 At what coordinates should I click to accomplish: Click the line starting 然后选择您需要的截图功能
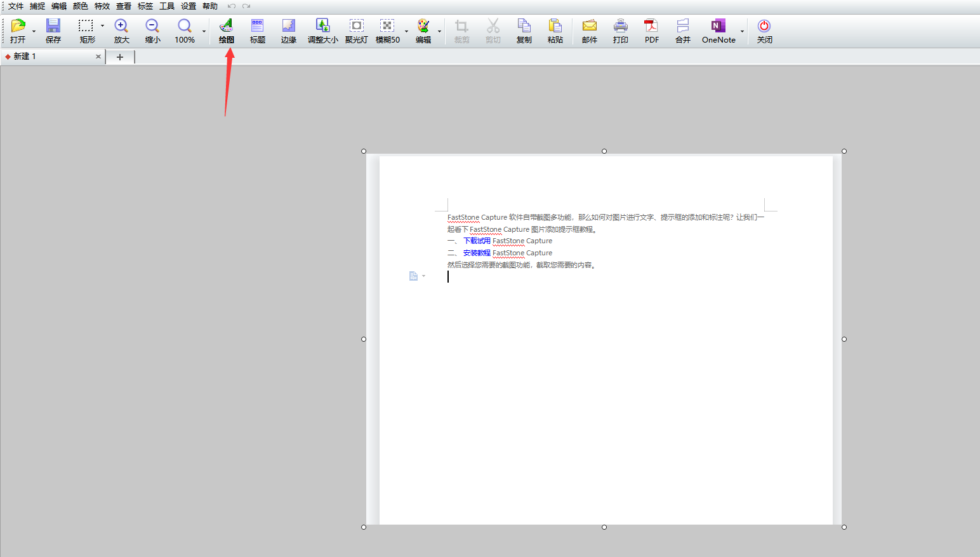coord(522,265)
